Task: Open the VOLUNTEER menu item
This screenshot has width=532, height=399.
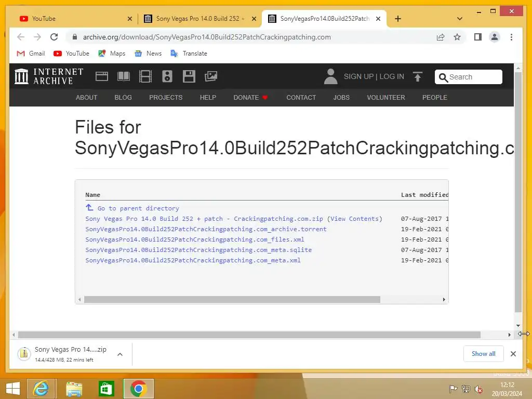Action: coord(386,97)
